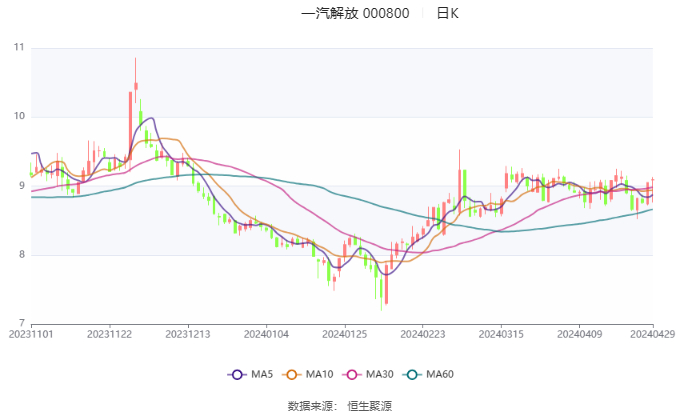Viewport: 680px width, 413px height.
Task: Toggle the MA30 legend series
Action: tap(368, 374)
